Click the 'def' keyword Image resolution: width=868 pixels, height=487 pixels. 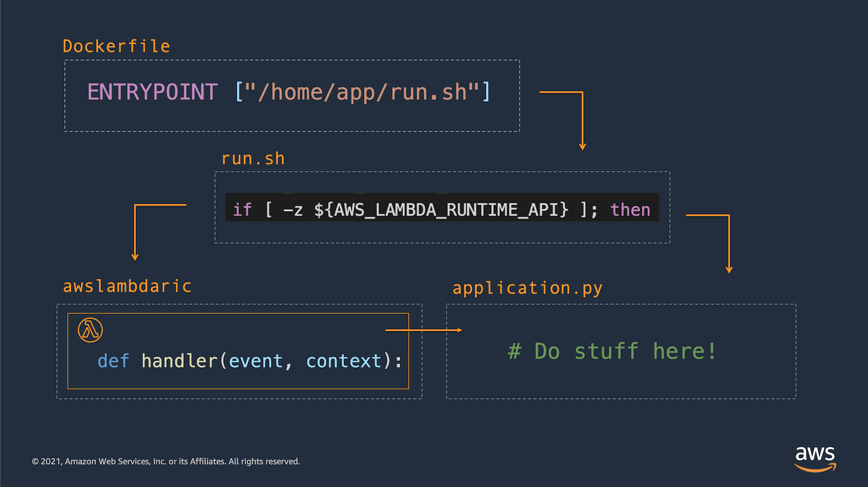point(114,361)
